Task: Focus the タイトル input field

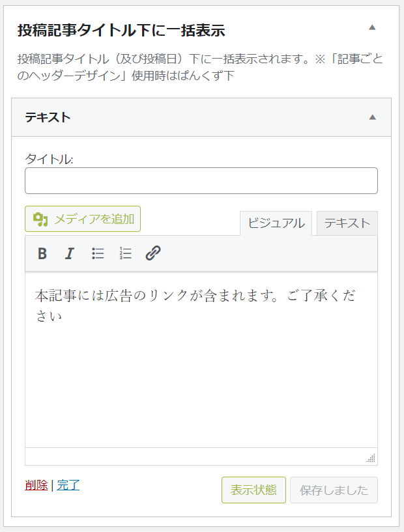Action: click(201, 180)
